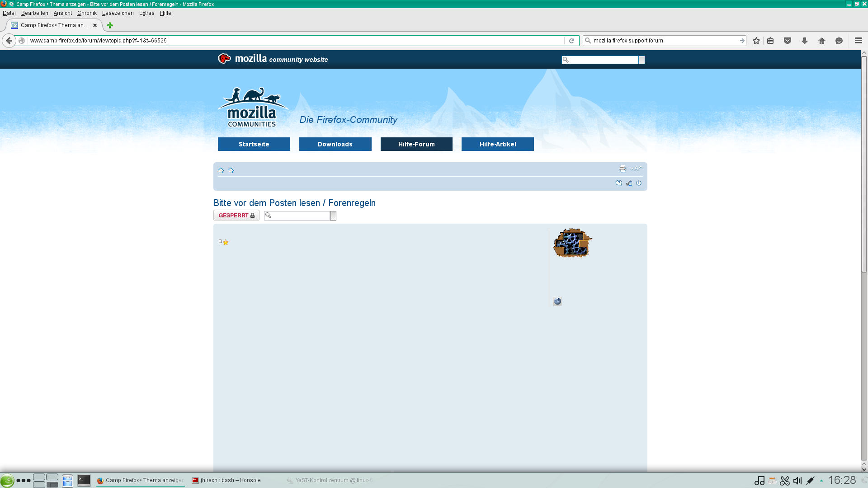Reload the page with refresh icon
Screen dimensions: 868x488
tap(571, 41)
